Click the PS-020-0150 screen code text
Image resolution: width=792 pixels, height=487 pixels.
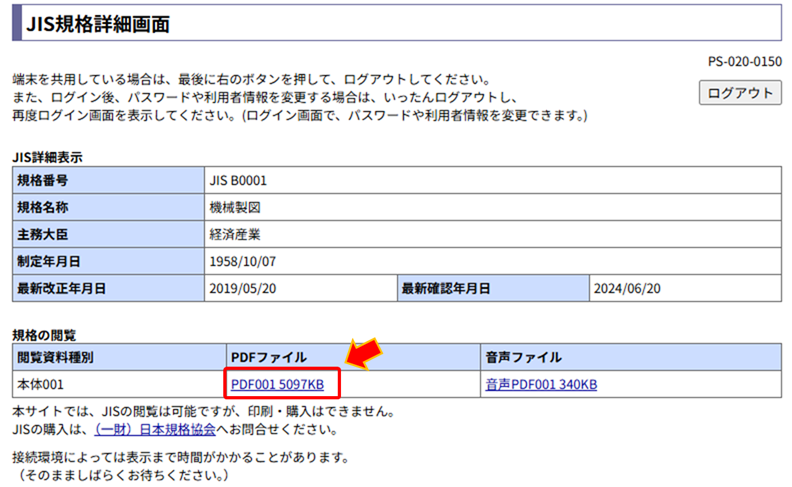click(x=744, y=62)
